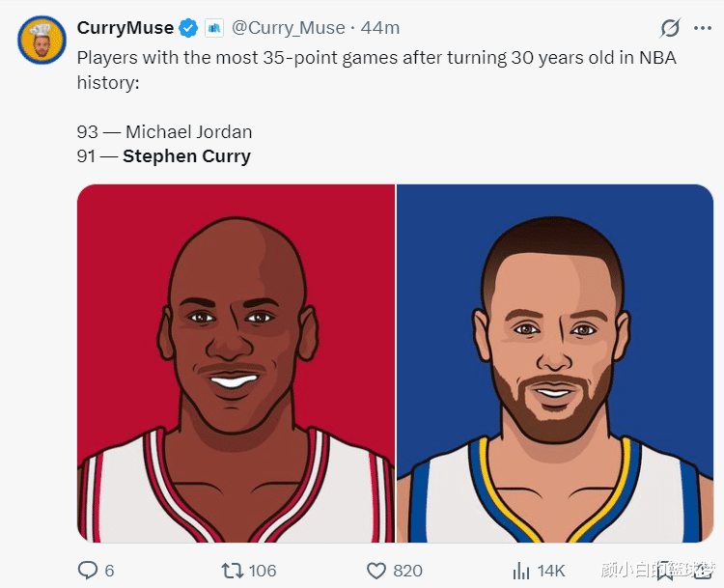Click the 44m timestamp
Image resolution: width=724 pixels, height=588 pixels.
click(379, 28)
